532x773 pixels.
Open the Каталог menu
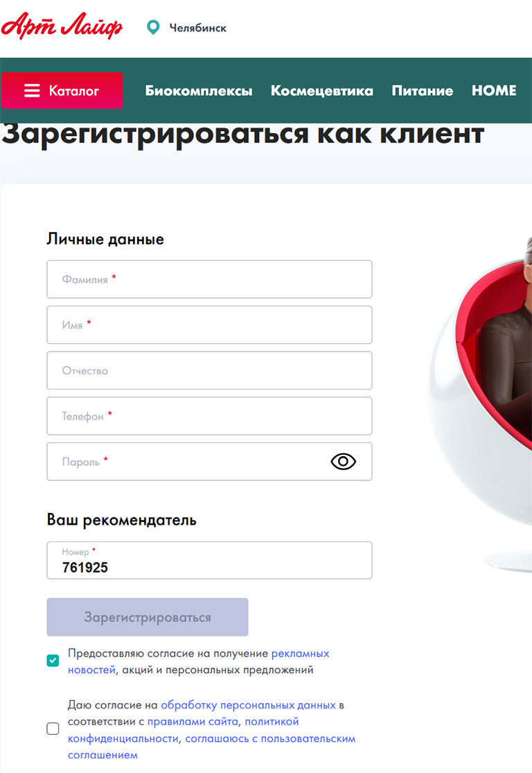click(x=62, y=91)
